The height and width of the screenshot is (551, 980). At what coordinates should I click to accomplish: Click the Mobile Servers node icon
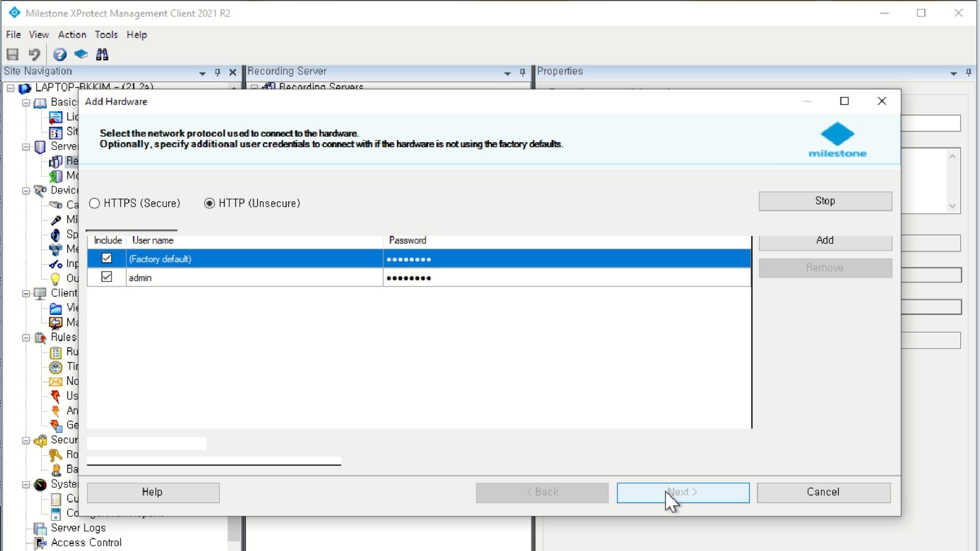[x=56, y=177]
